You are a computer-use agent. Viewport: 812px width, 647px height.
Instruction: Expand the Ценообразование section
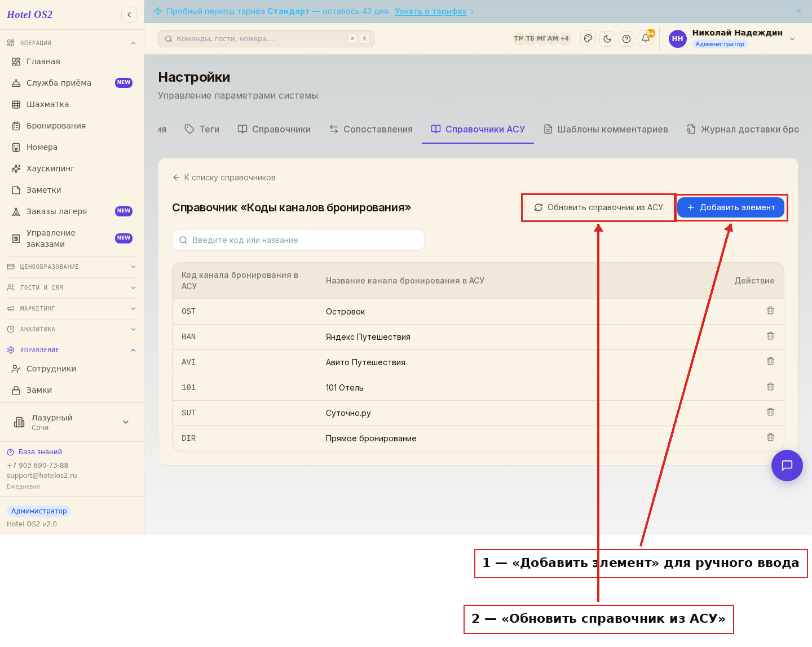72,267
